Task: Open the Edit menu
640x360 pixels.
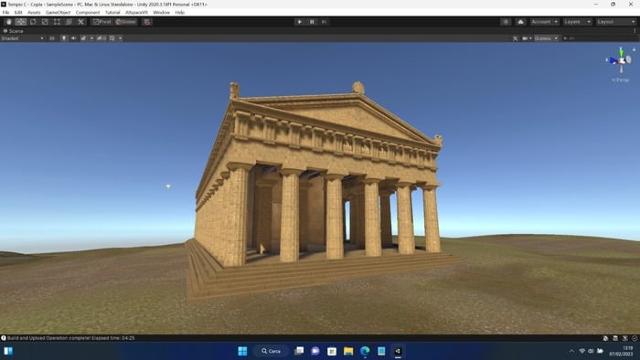Action: (18, 13)
